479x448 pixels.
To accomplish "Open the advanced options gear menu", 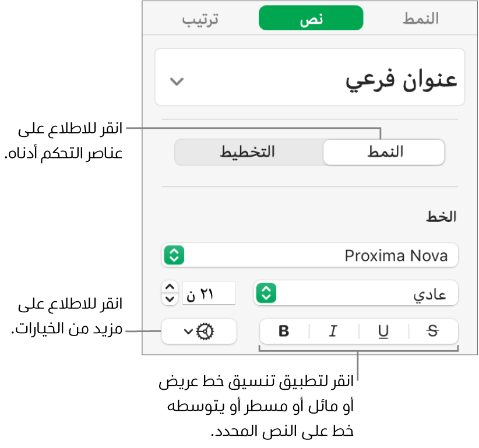I will [199, 331].
